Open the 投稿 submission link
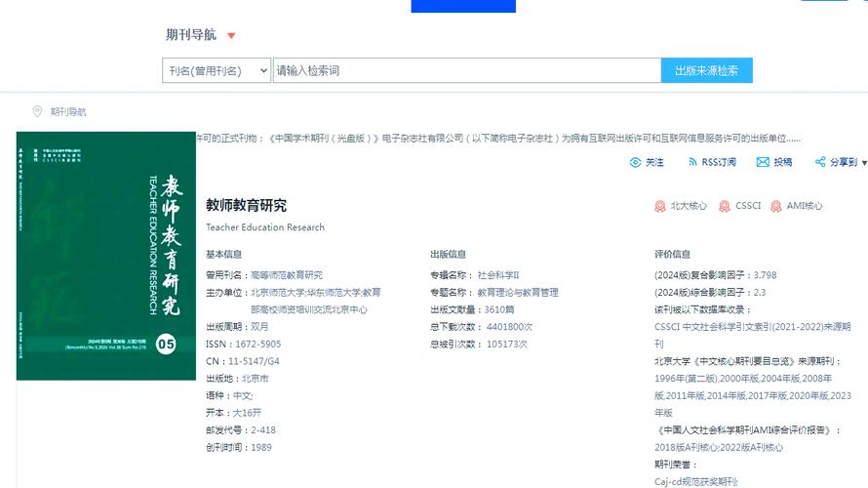This screenshot has width=868, height=488. coord(783,162)
